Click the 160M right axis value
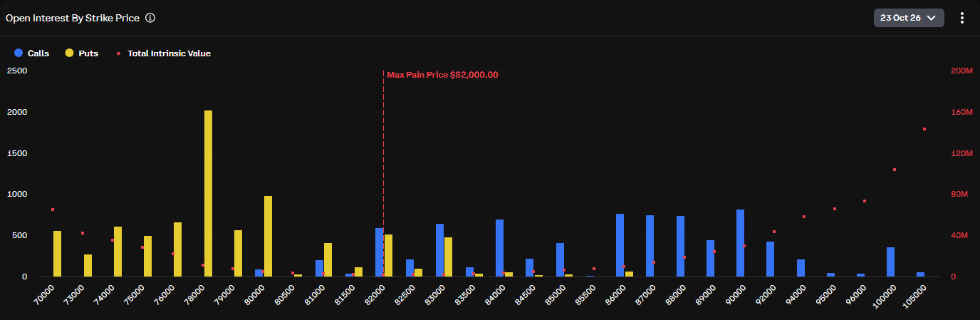Screen dimensions: 980x320 tap(961, 112)
